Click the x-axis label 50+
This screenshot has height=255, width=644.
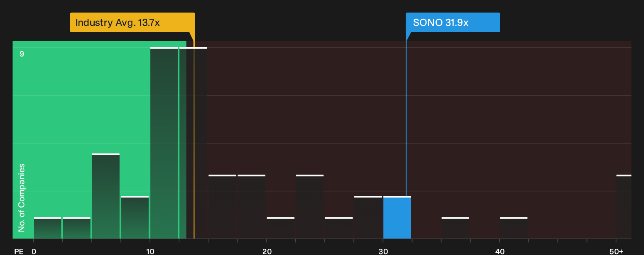pyautogui.click(x=617, y=251)
